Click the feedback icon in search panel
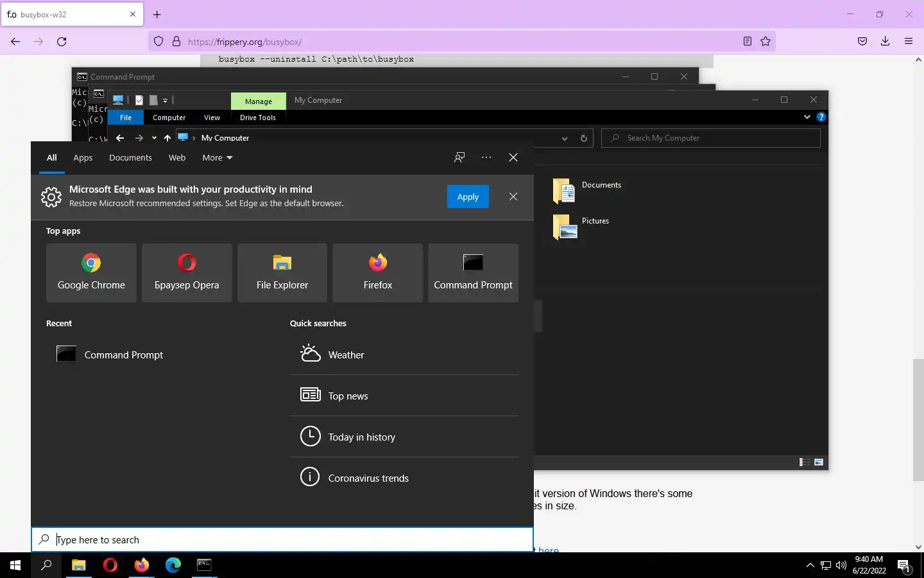Viewport: 924px width, 578px height. [x=459, y=157]
